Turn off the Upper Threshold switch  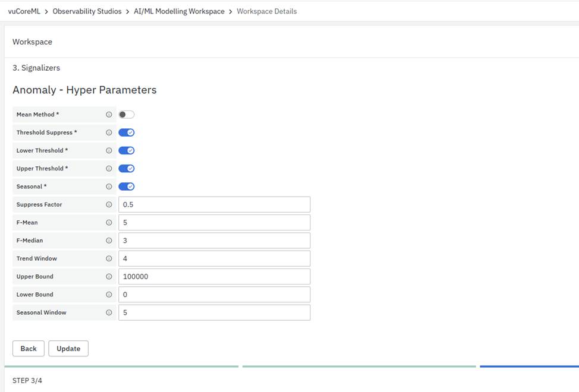coord(126,169)
